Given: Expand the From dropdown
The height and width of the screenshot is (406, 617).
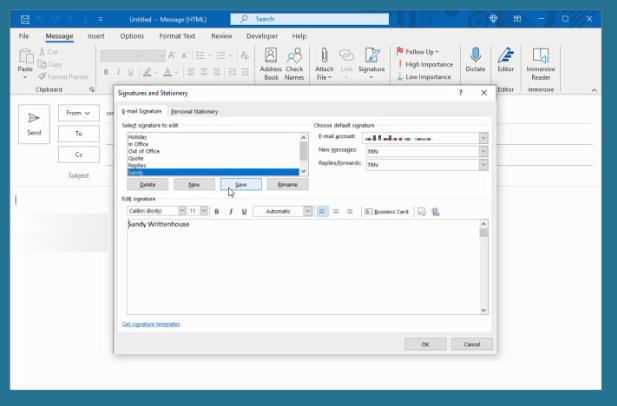Looking at the screenshot, I should click(79, 113).
